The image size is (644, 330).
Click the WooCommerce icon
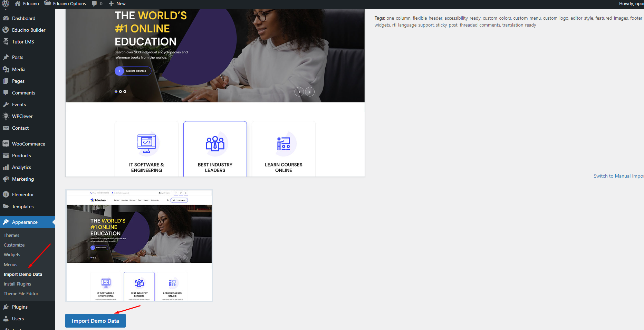click(x=6, y=144)
